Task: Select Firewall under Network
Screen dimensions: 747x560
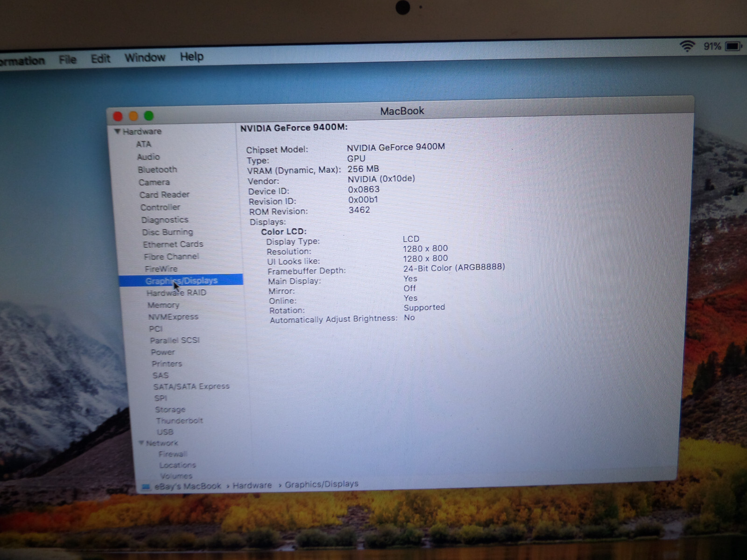Action: point(173,454)
